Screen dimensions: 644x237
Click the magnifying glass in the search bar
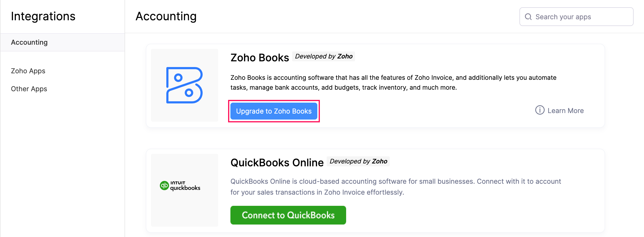point(528,17)
